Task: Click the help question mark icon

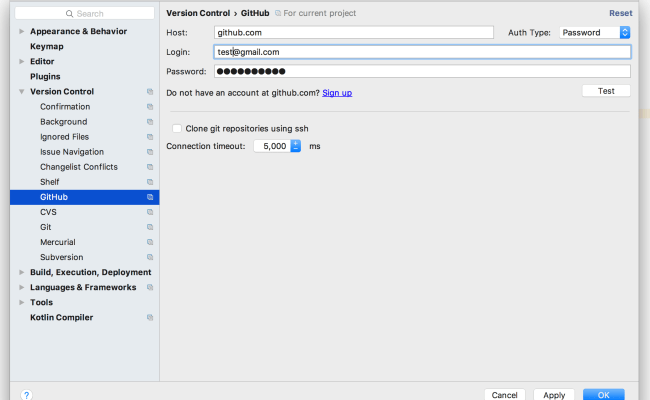Action: coord(26,395)
